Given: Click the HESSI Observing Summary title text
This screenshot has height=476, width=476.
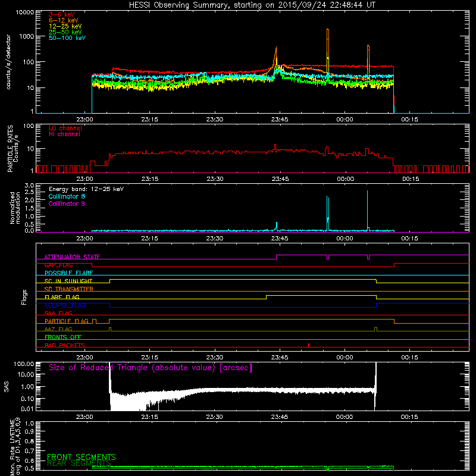Looking at the screenshot, I should tap(252, 5).
